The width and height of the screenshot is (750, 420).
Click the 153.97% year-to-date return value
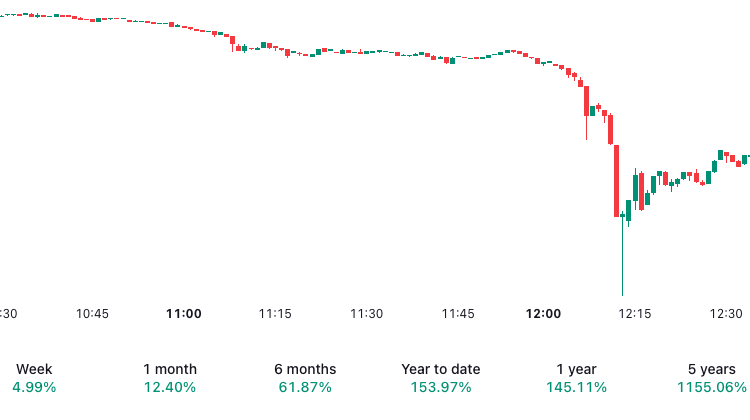click(x=441, y=387)
